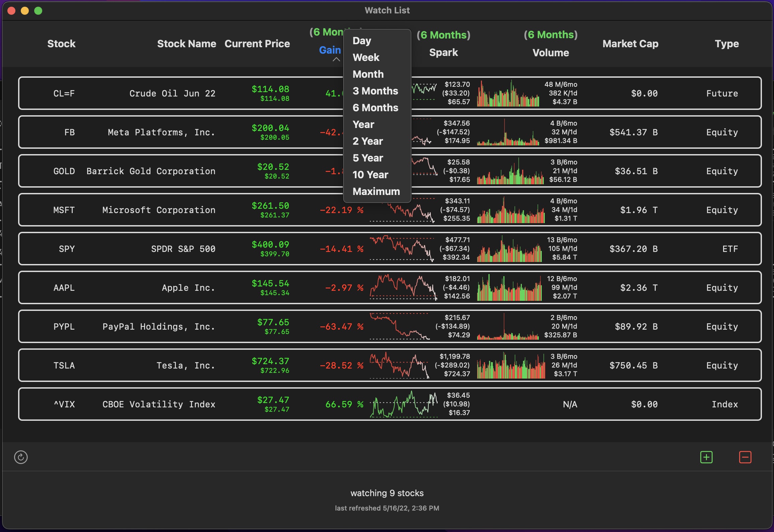Toggle the Gain column sort chevron
The height and width of the screenshot is (532, 774).
336,60
